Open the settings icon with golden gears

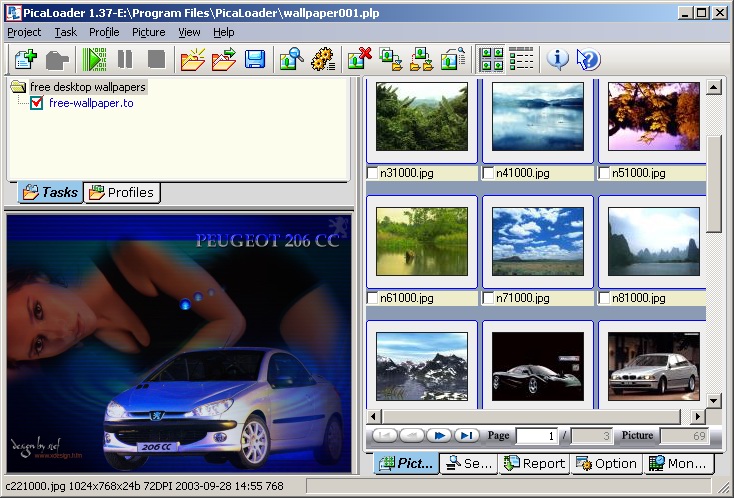tap(322, 59)
